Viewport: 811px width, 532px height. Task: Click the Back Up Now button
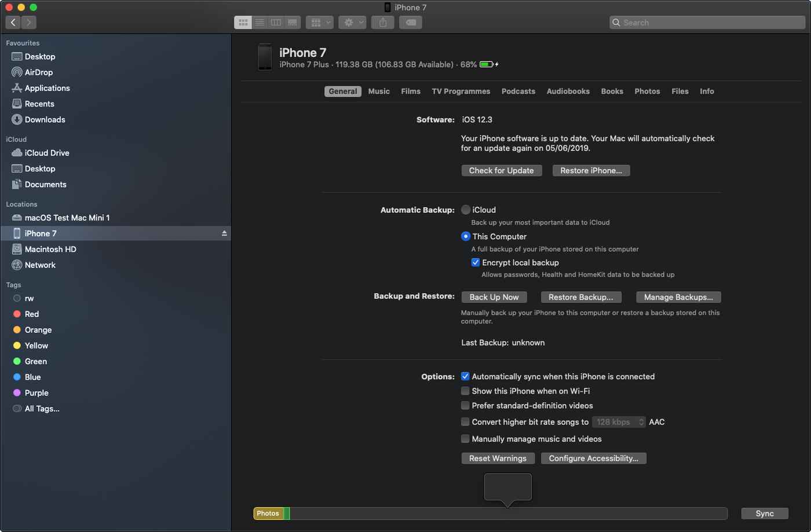pyautogui.click(x=494, y=297)
